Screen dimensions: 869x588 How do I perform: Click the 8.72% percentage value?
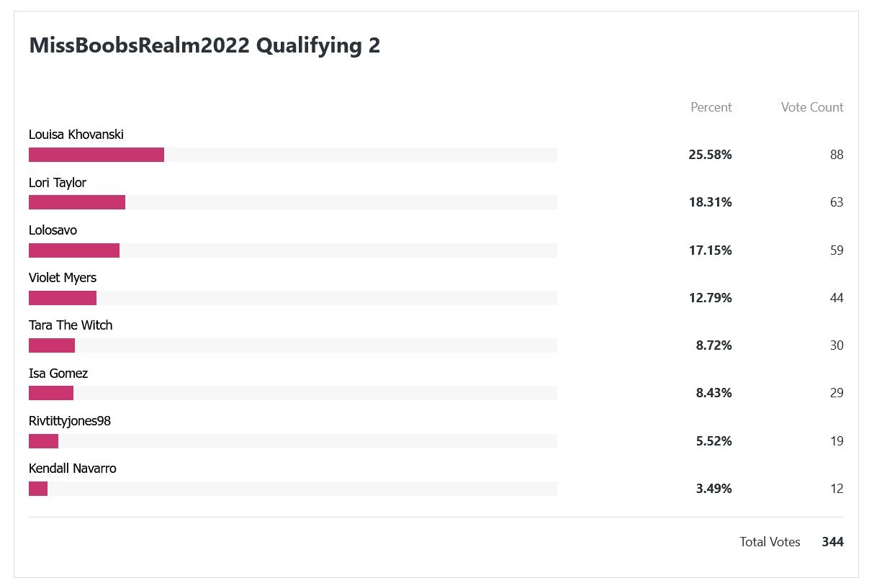tap(713, 345)
